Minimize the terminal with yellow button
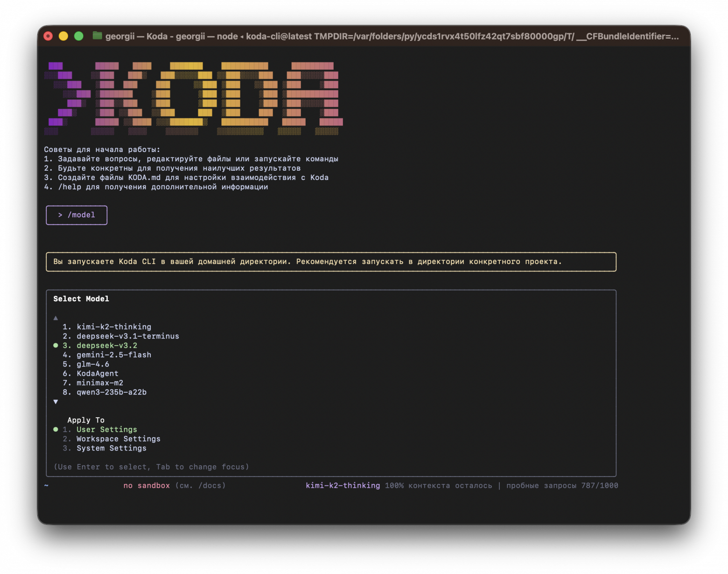Image resolution: width=728 pixels, height=574 pixels. [63, 36]
